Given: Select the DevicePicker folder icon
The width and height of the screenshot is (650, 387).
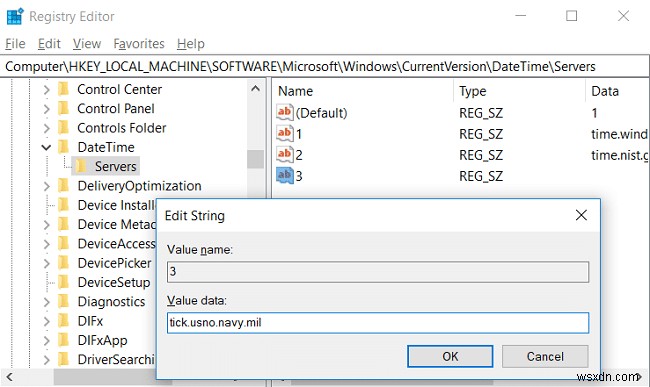Looking at the screenshot, I should [63, 263].
